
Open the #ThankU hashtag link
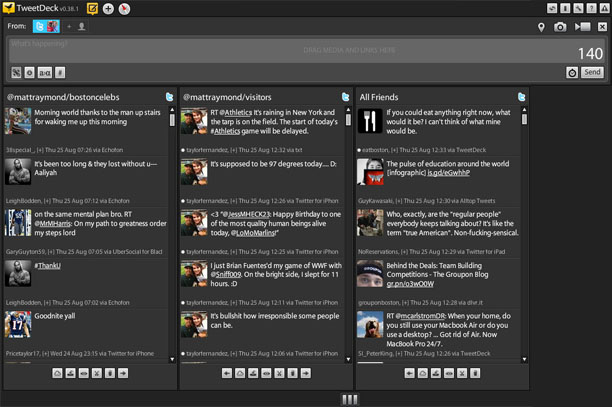click(48, 265)
